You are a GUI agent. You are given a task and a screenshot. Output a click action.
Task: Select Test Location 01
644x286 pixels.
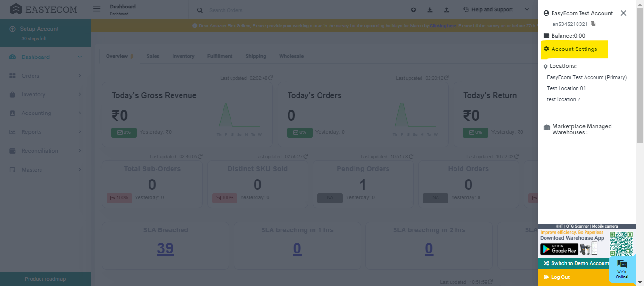coord(566,88)
